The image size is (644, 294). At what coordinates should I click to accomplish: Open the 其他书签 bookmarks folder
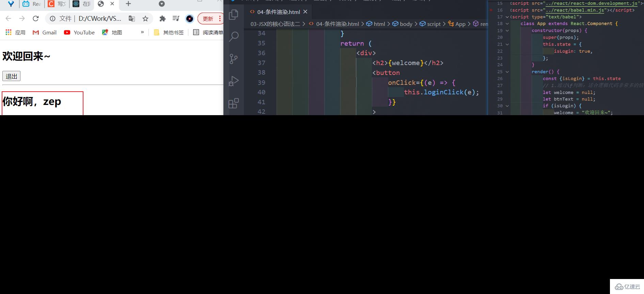[169, 32]
